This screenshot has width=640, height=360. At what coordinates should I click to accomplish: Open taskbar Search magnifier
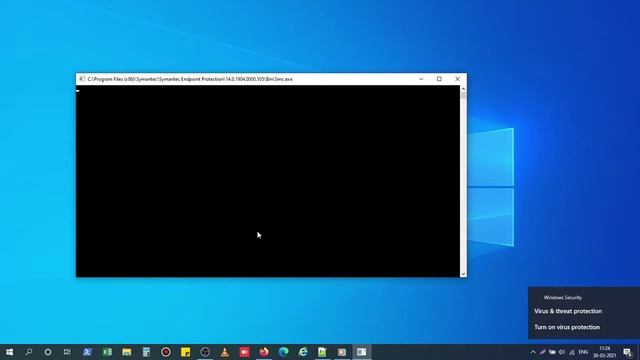point(29,352)
